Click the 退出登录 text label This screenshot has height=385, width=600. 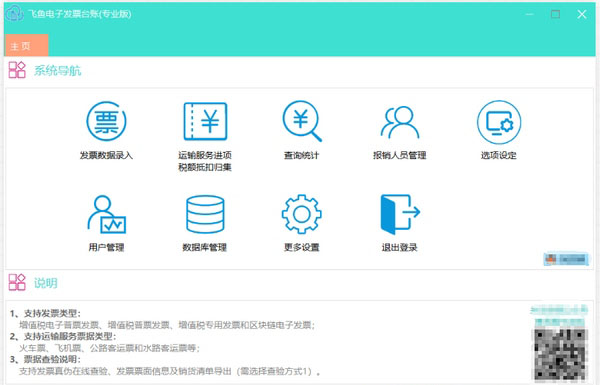(x=399, y=248)
